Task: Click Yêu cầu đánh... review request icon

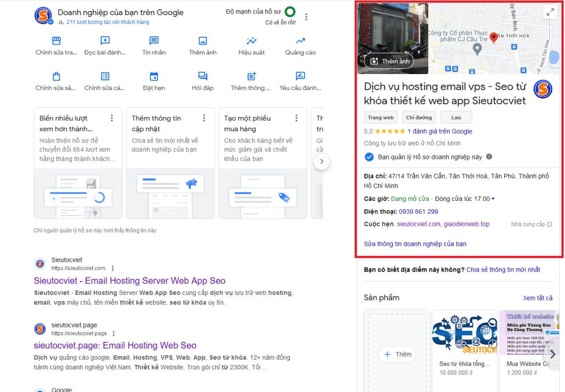Action: (301, 76)
